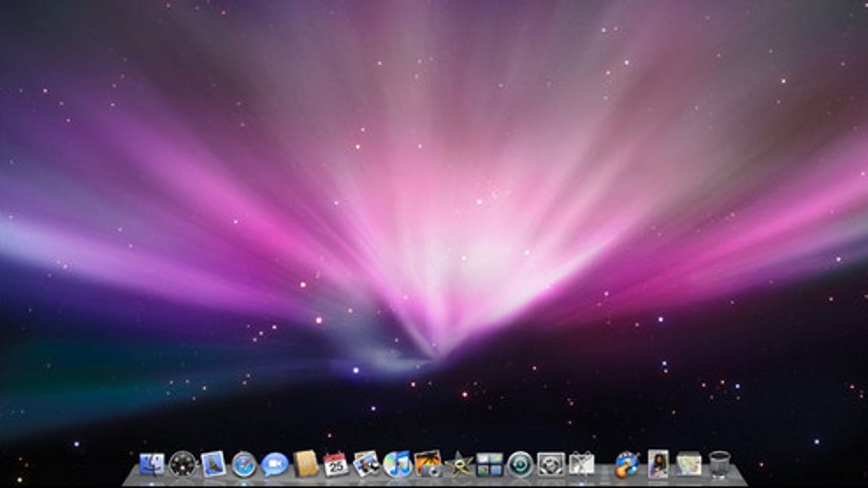Open the Mail stamp icon
The height and width of the screenshot is (488, 868).
click(213, 463)
